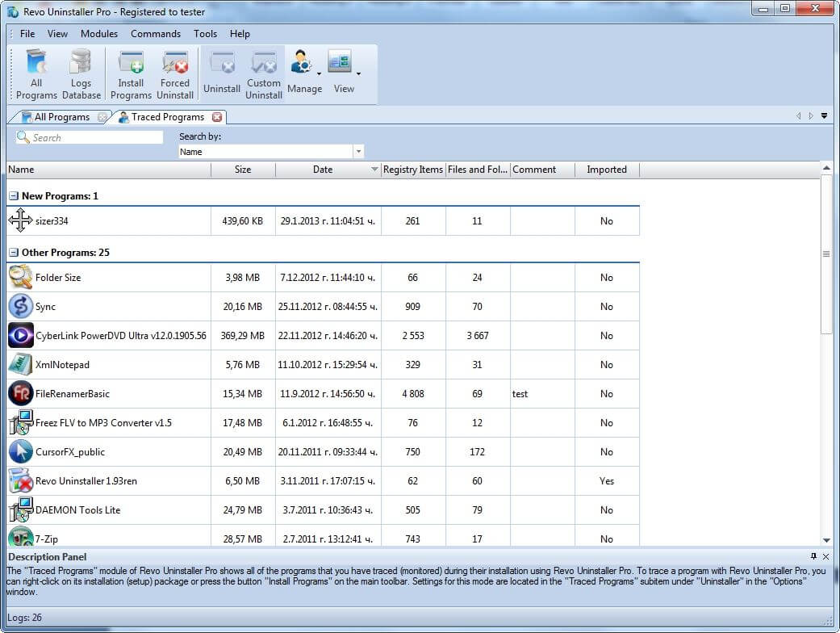This screenshot has height=633, width=840.
Task: Close the Description Panel
Action: pos(826,556)
